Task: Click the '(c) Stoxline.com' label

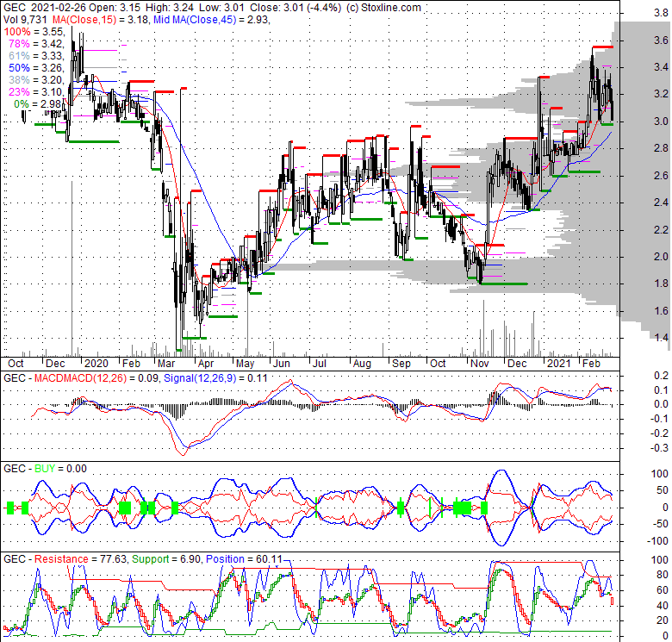Action: pos(383,7)
